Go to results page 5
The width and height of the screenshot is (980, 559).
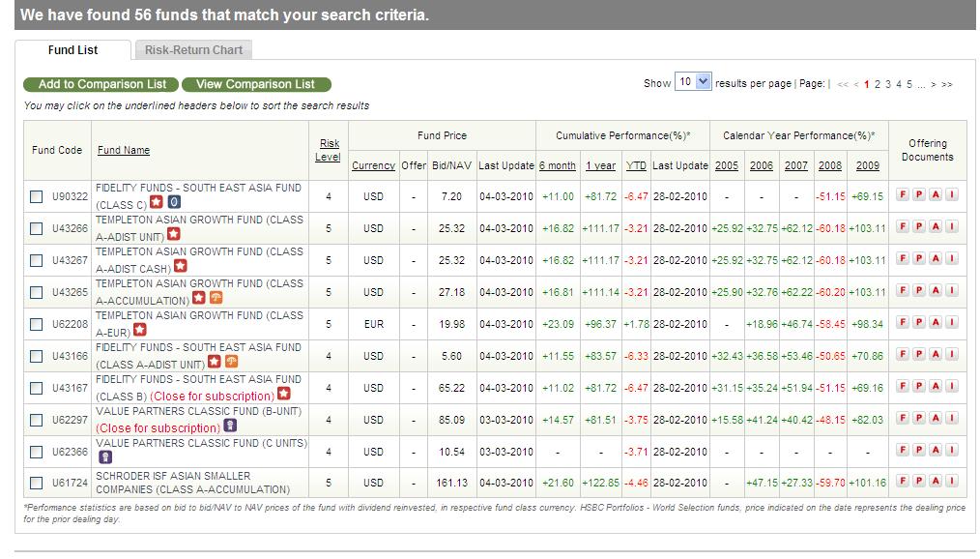tap(909, 84)
